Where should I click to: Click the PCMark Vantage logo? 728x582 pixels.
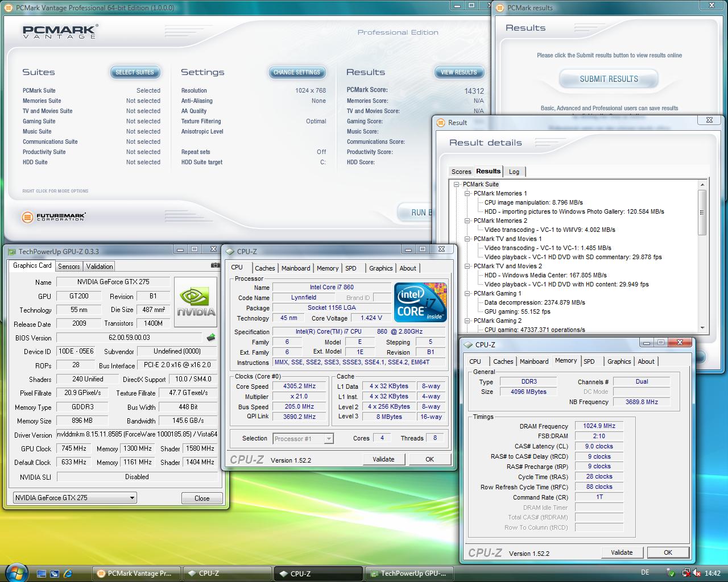[x=60, y=31]
